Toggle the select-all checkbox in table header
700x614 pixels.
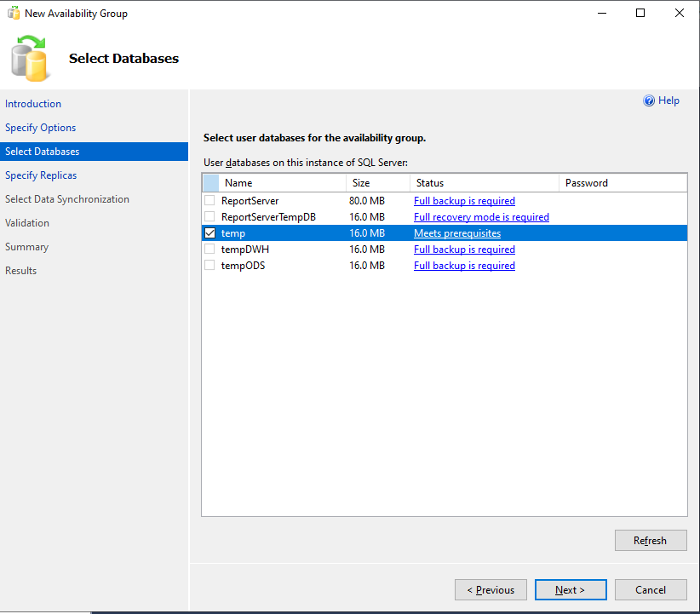(210, 183)
